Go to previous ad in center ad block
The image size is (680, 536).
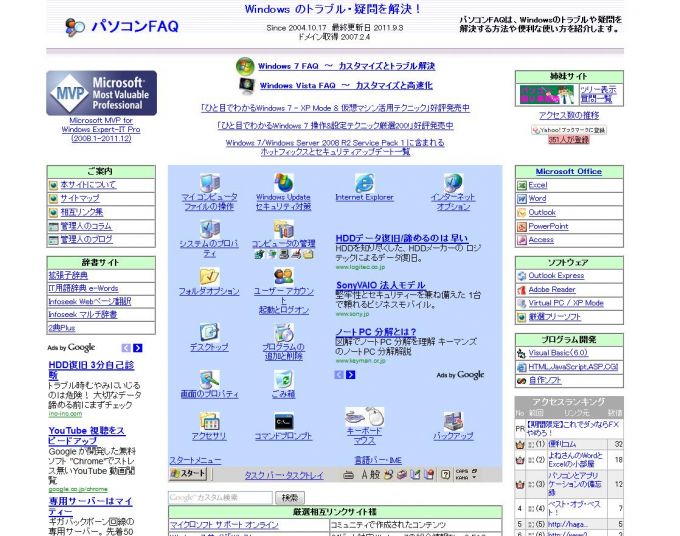[339, 375]
